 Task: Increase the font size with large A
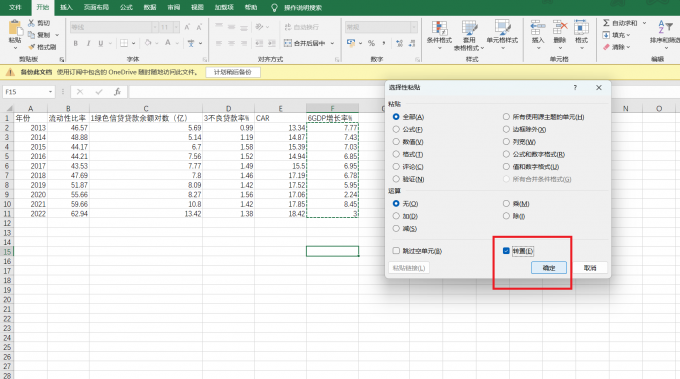click(x=187, y=27)
